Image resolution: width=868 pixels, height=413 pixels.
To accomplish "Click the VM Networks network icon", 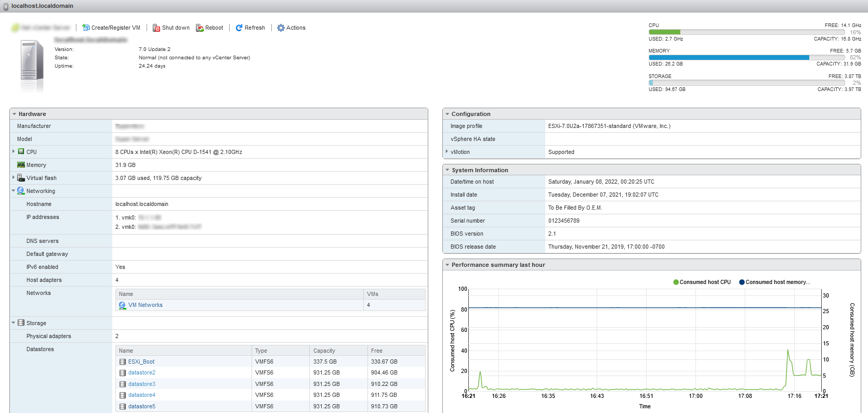I will 123,305.
